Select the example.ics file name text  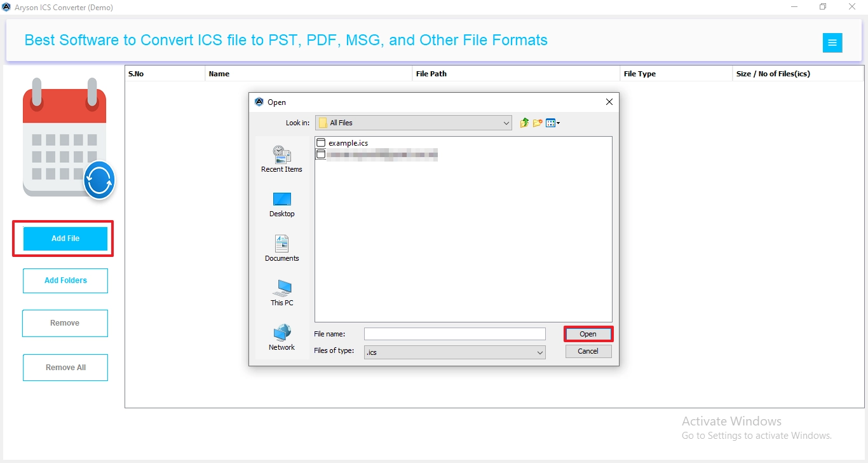(x=348, y=143)
